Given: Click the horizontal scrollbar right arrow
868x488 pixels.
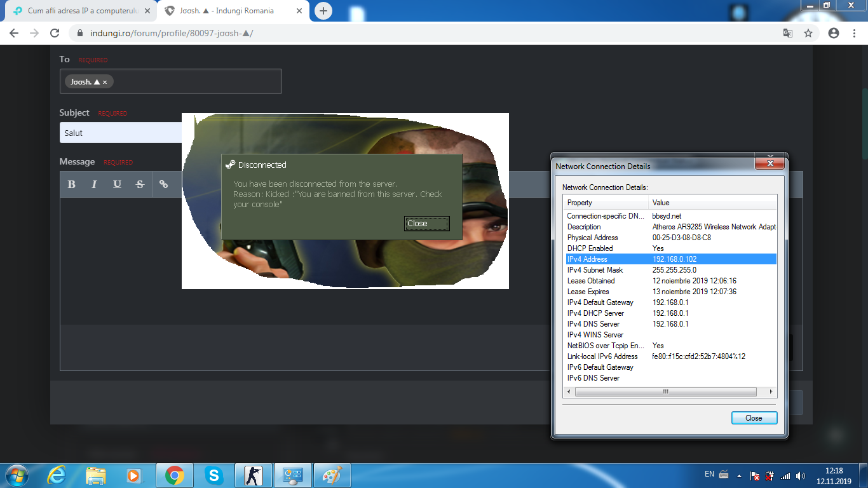Looking at the screenshot, I should pyautogui.click(x=771, y=392).
